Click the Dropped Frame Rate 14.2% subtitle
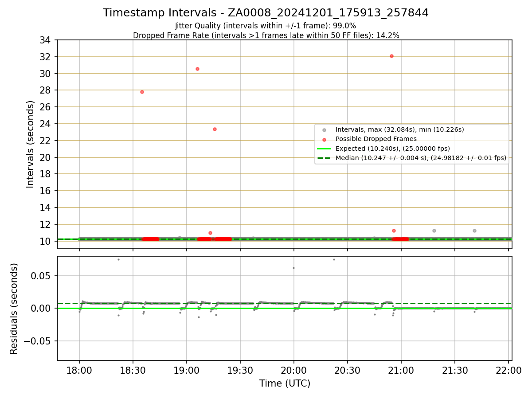The height and width of the screenshot is (399, 532). [266, 35]
